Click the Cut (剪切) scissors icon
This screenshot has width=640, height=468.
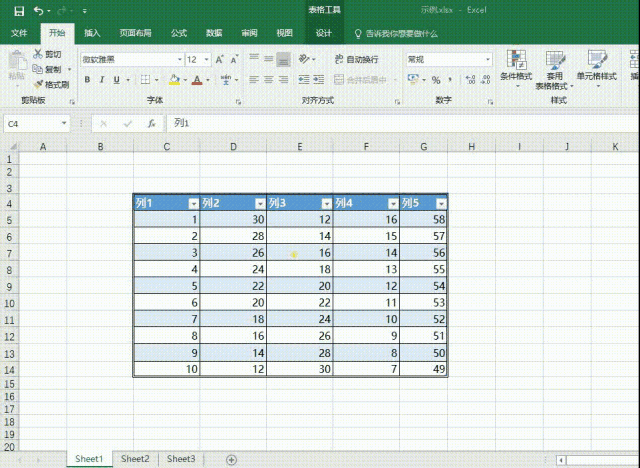point(38,54)
